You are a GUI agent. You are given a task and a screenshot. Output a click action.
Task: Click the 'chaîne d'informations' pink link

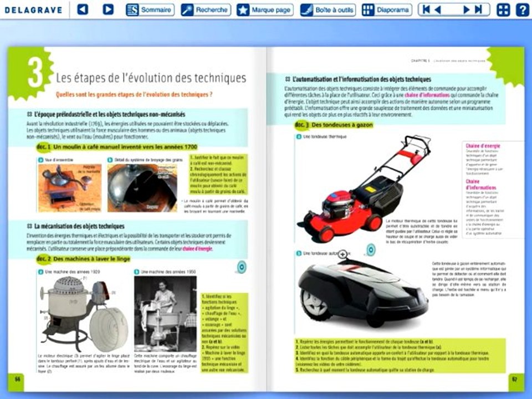point(427,95)
